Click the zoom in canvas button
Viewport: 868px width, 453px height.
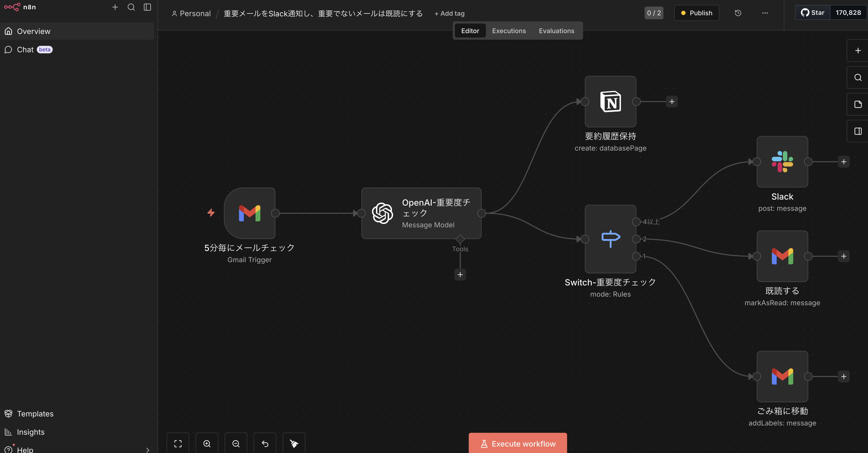coord(207,444)
